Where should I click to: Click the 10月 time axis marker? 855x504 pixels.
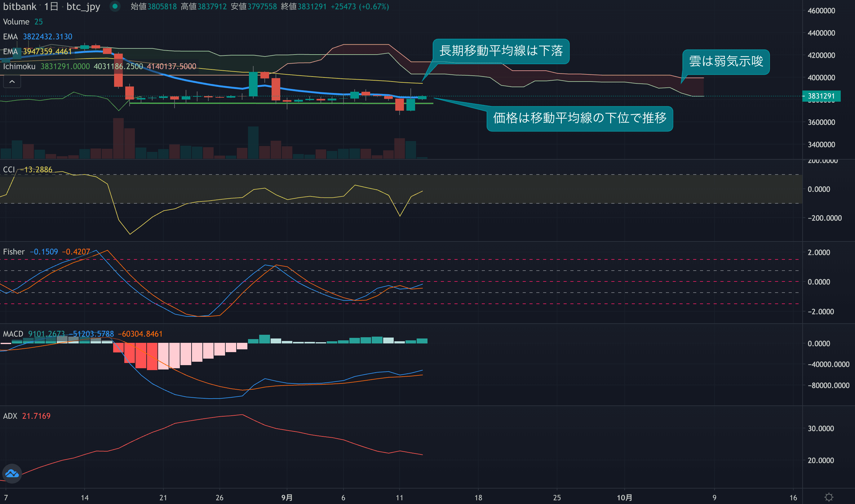[624, 497]
